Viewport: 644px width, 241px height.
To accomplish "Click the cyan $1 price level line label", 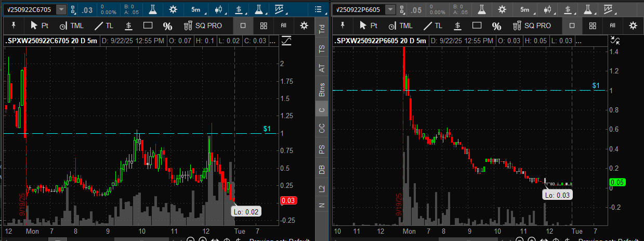I will point(267,129).
